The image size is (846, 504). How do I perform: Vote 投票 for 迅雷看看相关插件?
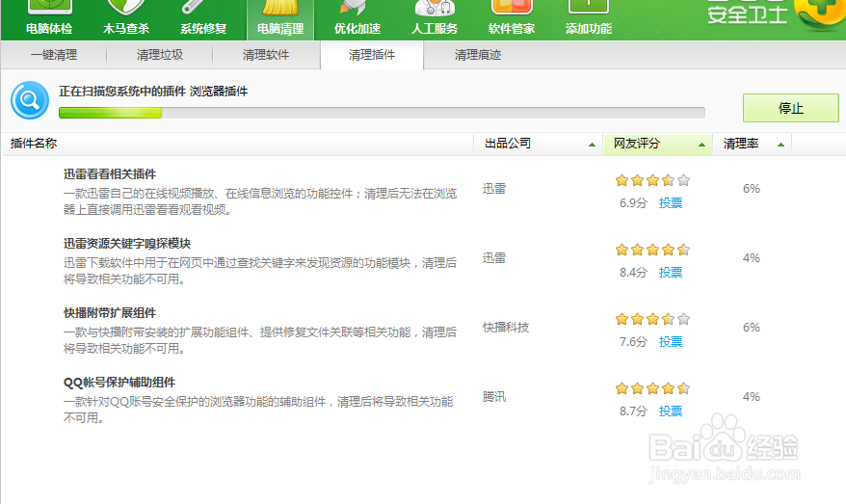coord(671,203)
